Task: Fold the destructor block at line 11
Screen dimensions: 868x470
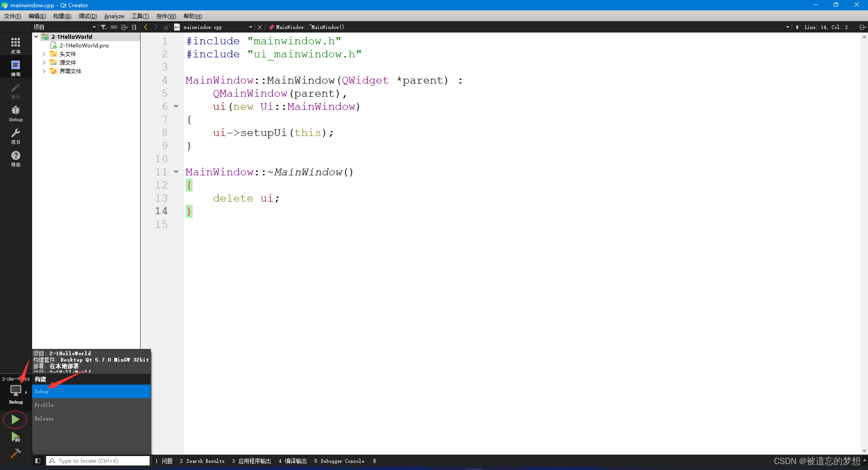Action: [176, 172]
